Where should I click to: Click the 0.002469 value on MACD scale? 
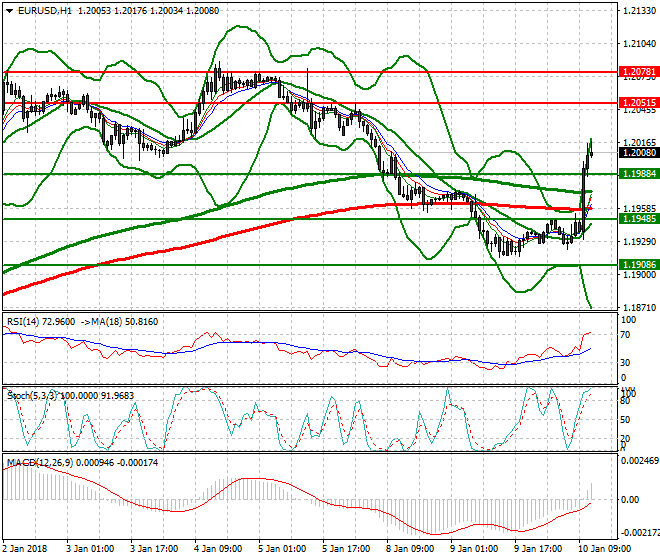coord(637,461)
